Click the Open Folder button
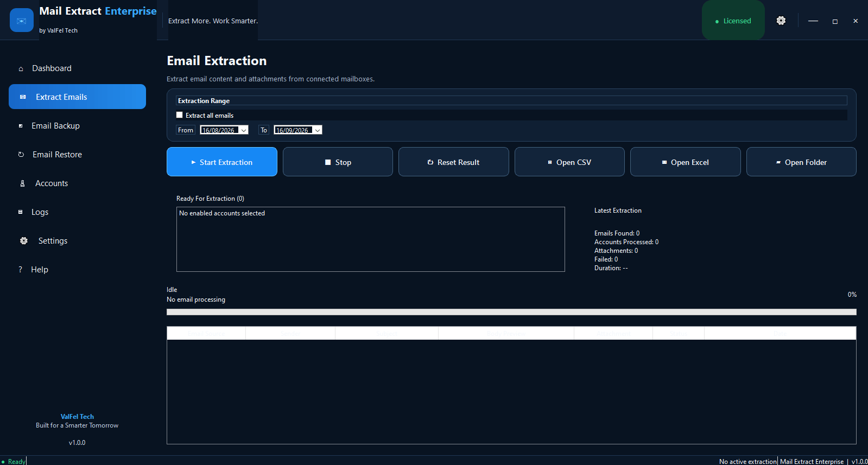Viewport: 868px width, 465px height. (x=801, y=162)
